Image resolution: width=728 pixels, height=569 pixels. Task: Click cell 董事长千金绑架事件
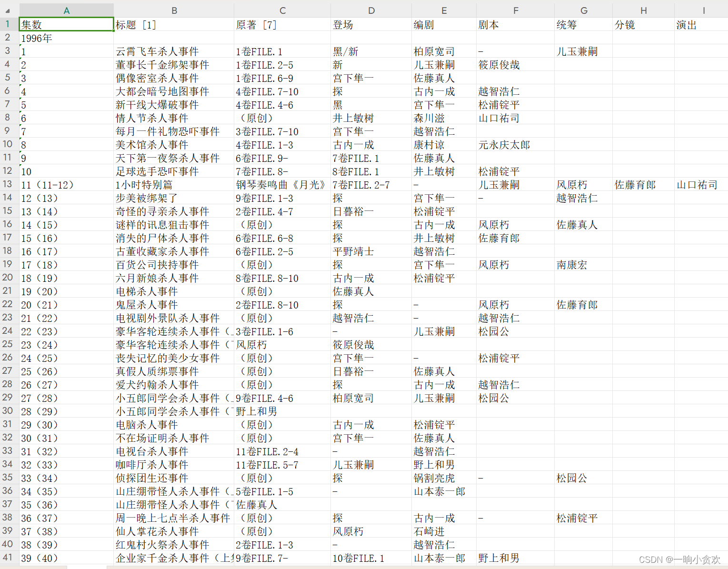pos(174,65)
